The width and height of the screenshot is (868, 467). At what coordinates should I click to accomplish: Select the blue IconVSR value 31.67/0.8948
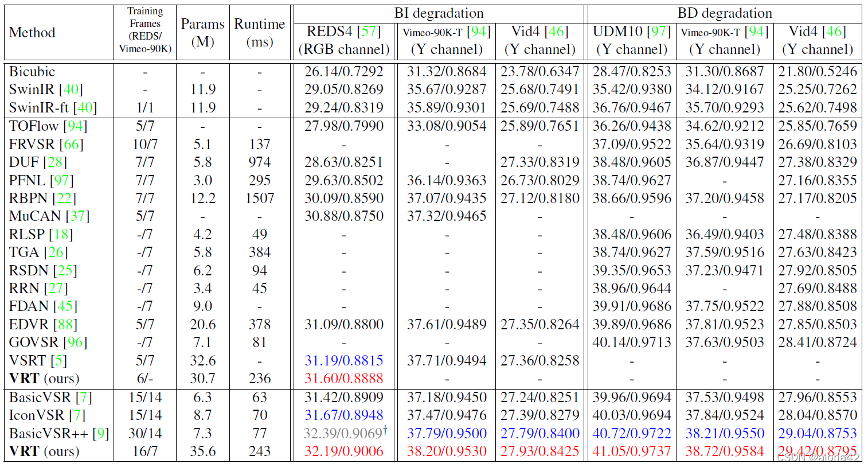[x=344, y=415]
